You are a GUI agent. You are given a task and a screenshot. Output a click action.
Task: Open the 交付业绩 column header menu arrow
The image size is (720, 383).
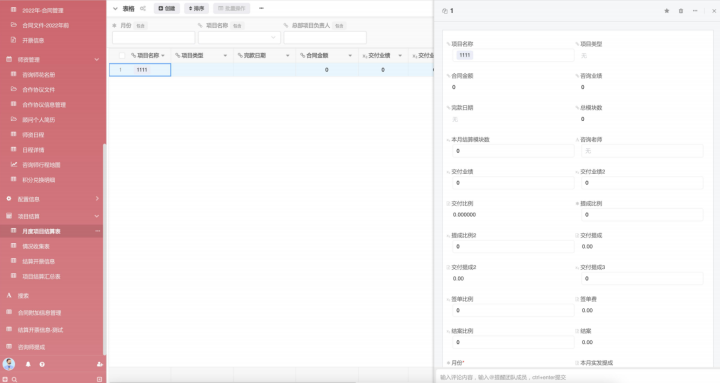point(400,56)
